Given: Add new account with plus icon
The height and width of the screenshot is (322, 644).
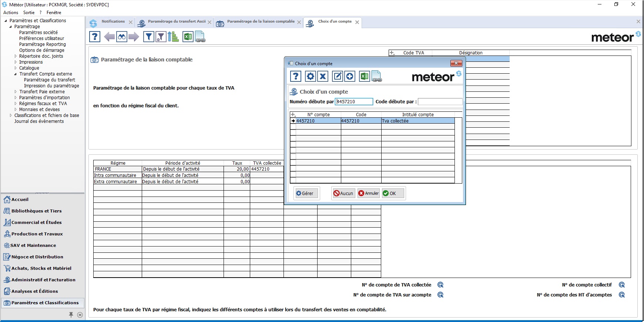Looking at the screenshot, I should tap(350, 76).
